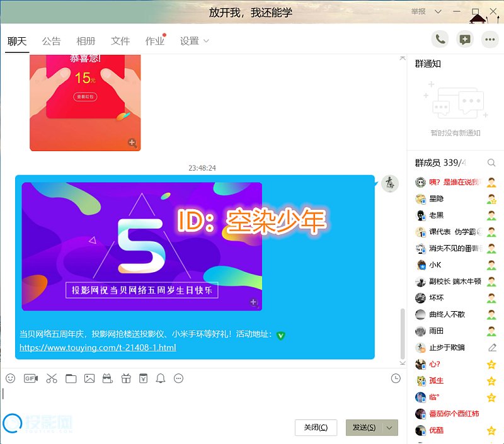504x444 pixels.
Task: Switch to the 文件 tab
Action: pos(120,41)
